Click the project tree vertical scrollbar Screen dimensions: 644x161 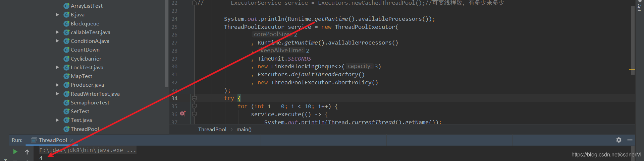(x=167, y=44)
